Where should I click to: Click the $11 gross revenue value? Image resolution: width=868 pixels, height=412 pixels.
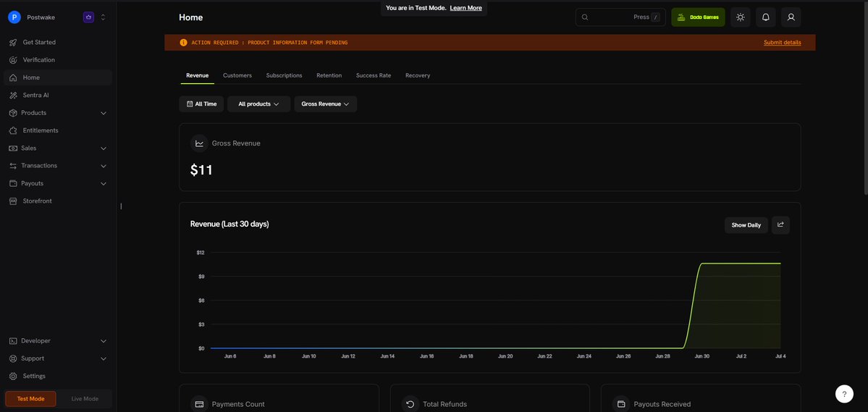pos(201,170)
